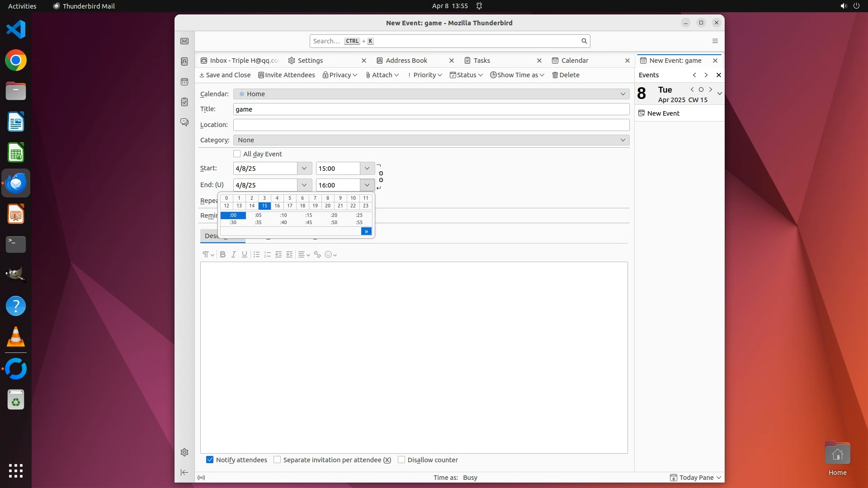The width and height of the screenshot is (868, 488).
Task: Switch to the Tasks tab
Action: 481,61
